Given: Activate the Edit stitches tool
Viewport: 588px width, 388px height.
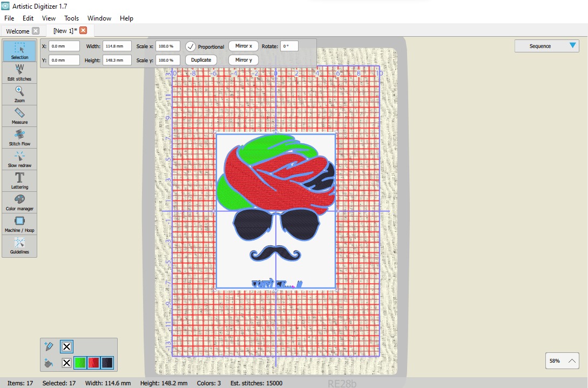Looking at the screenshot, I should click(19, 72).
